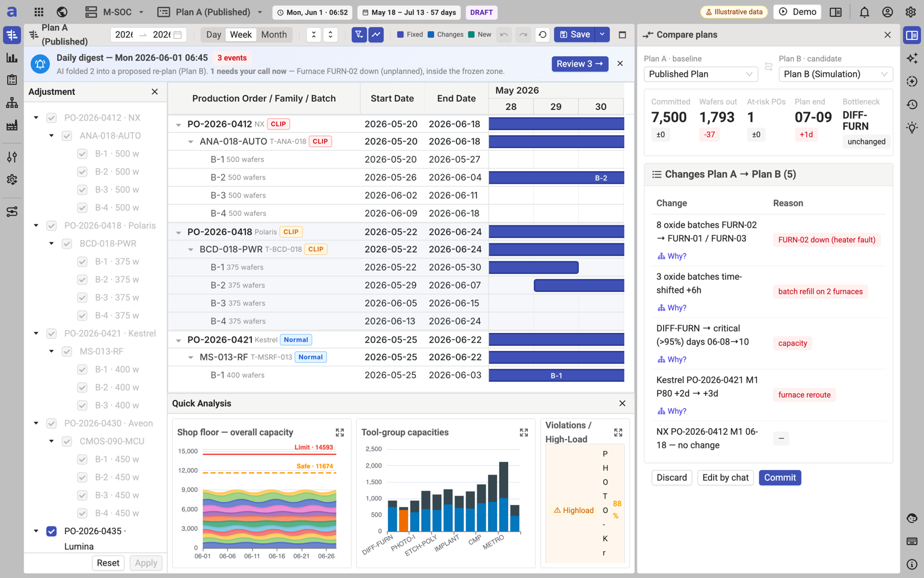Expand the Tool-group capacities chart
This screenshot has height=578, width=924.
(524, 432)
